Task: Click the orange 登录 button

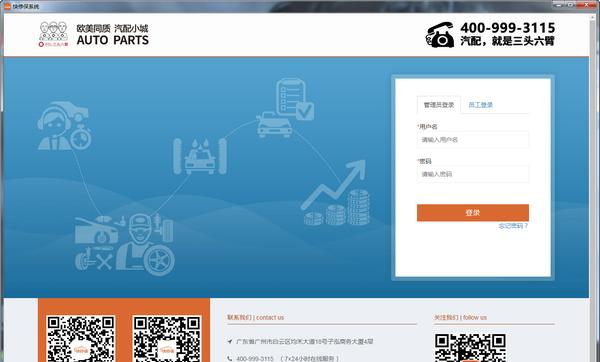Action: [473, 212]
